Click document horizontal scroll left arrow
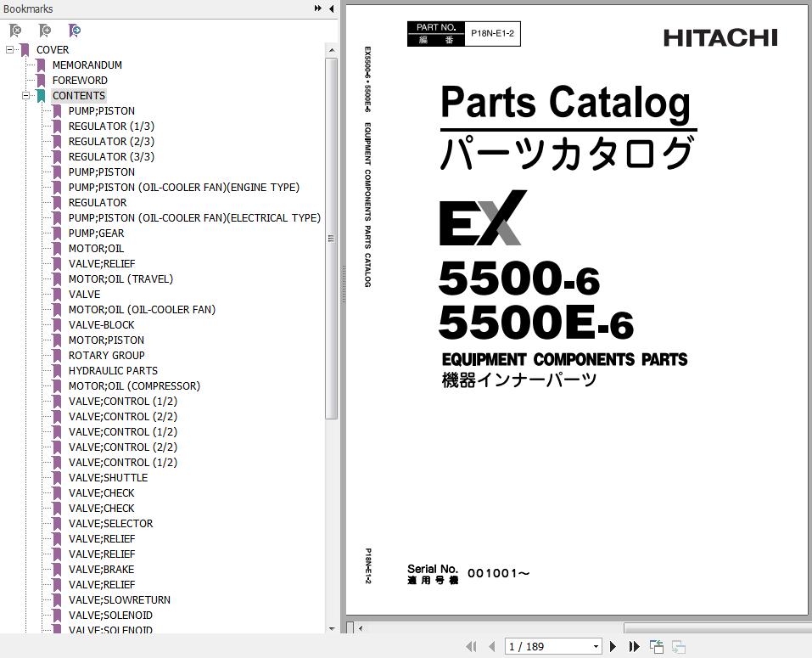The width and height of the screenshot is (812, 658). coord(361,628)
